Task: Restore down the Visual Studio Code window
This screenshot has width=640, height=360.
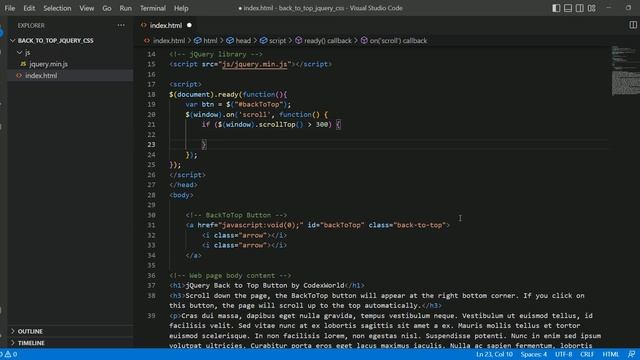Action: tap(628, 8)
